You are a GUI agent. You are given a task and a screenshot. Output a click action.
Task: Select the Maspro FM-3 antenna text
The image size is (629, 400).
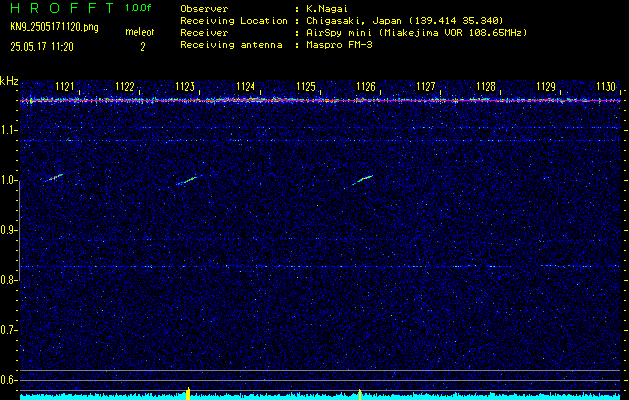[339, 45]
